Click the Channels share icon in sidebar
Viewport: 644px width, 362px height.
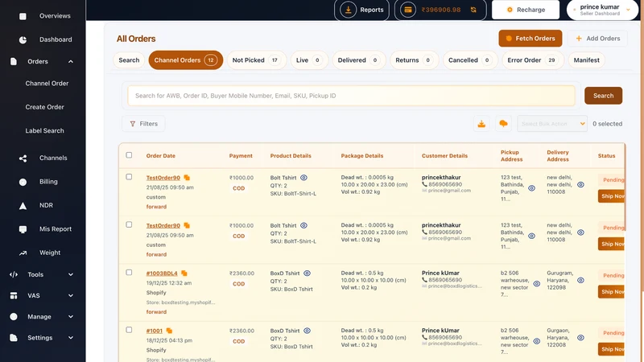click(x=23, y=158)
